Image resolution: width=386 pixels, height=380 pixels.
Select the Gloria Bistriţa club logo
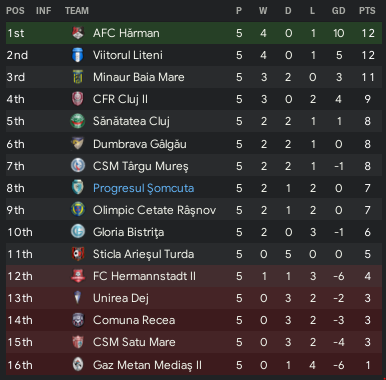[x=78, y=232]
